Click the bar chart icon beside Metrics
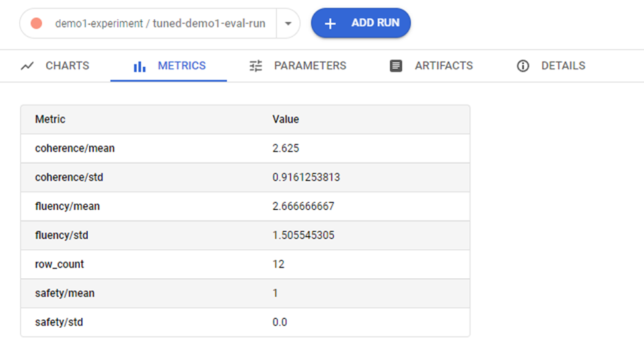The height and width of the screenshot is (339, 644). pos(139,66)
